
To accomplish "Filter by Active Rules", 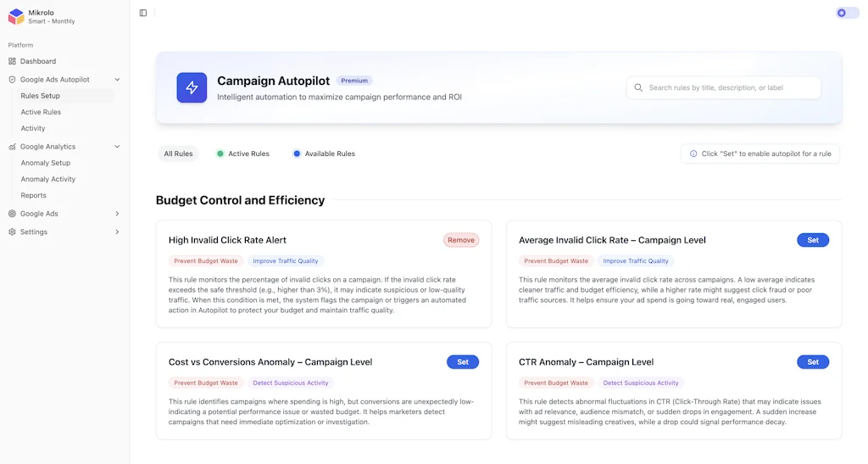I will coord(242,154).
